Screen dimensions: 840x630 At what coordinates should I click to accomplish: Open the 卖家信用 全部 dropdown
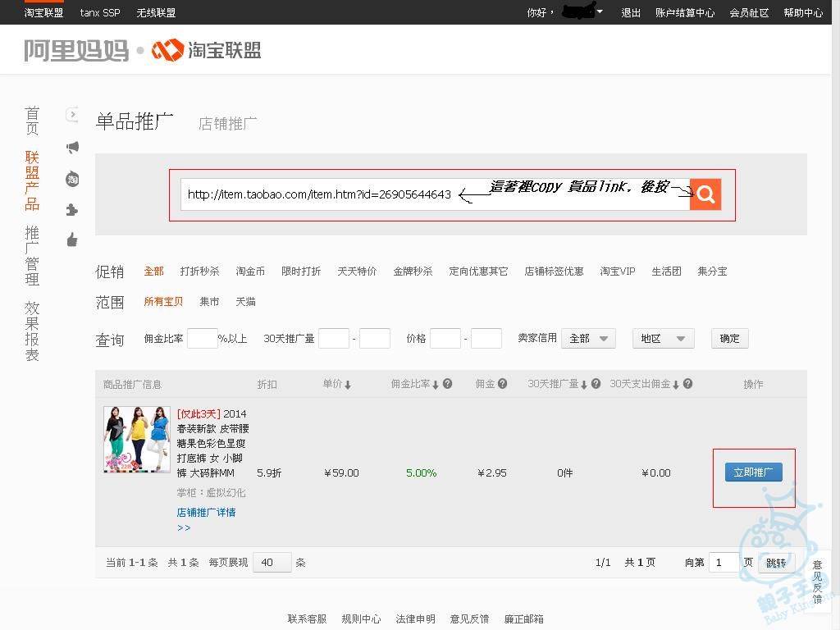(588, 339)
